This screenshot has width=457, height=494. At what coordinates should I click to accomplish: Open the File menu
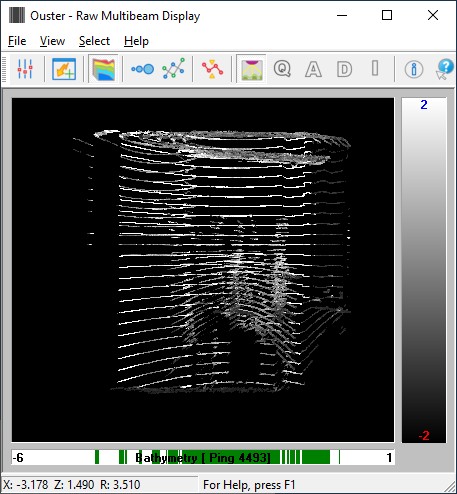click(x=17, y=41)
